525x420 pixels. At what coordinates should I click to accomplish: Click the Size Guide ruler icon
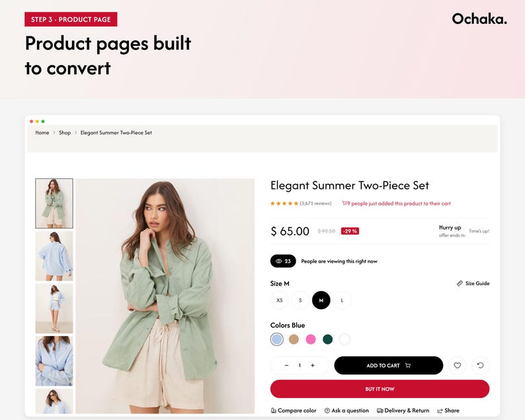460,283
